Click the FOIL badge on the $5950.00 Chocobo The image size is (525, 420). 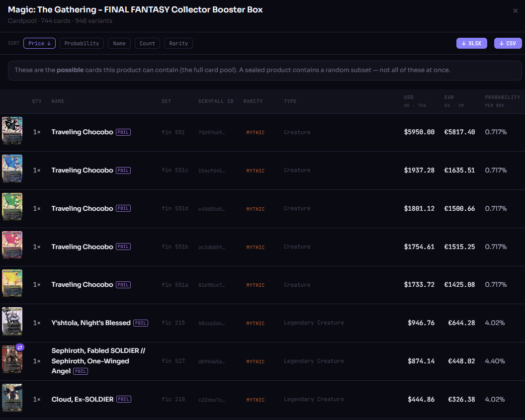click(x=123, y=132)
